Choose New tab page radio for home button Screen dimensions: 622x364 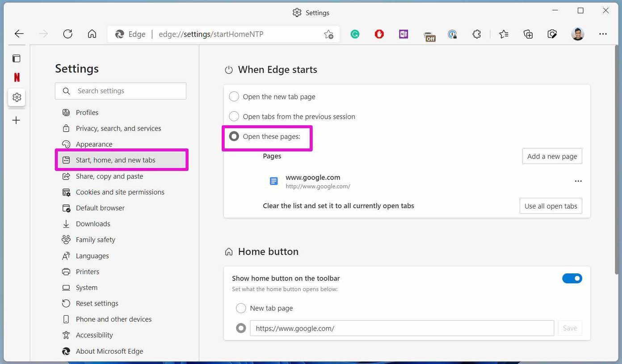[241, 308]
